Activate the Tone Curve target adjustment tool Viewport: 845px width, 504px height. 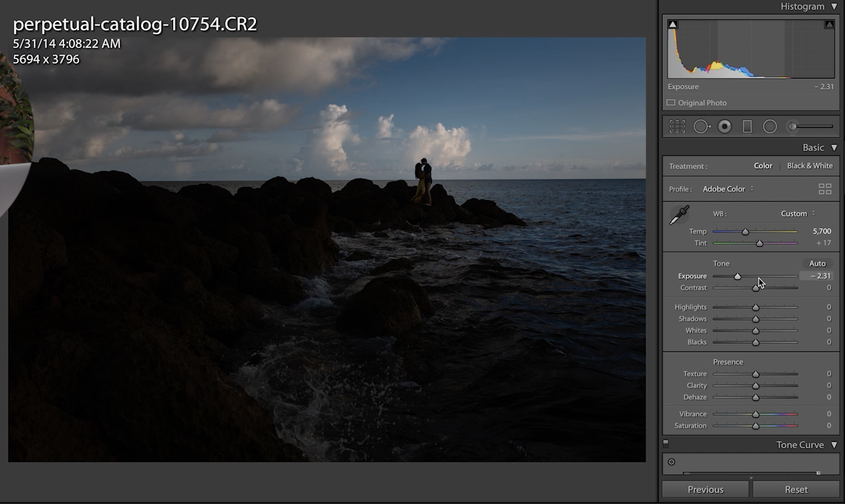coord(671,462)
